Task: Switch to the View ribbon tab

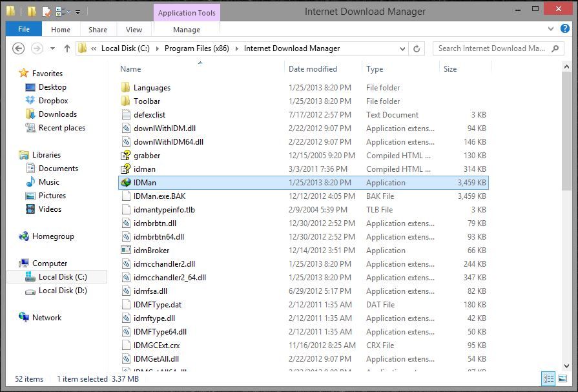Action: pos(134,30)
